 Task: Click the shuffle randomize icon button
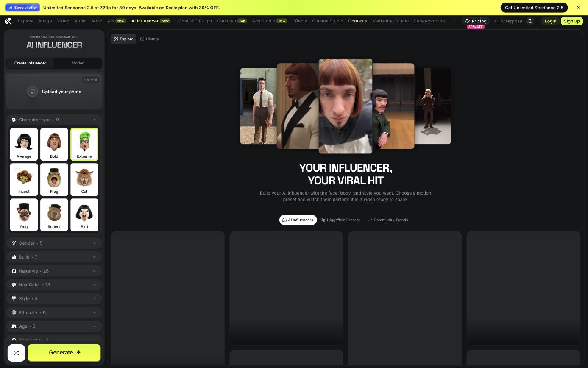click(x=16, y=353)
